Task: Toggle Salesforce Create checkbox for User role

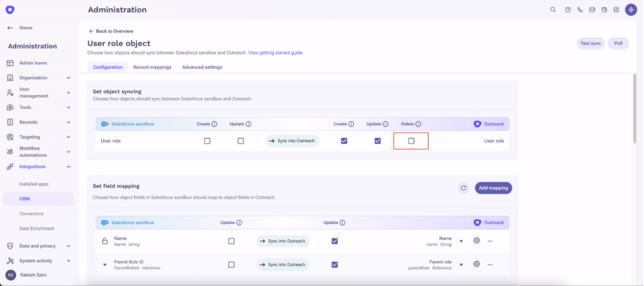Action: coord(207,141)
